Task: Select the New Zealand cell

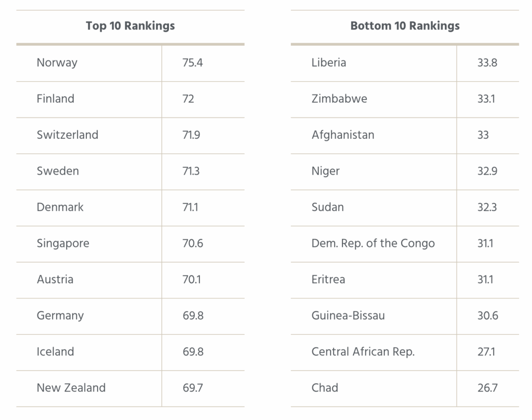Action: 71,388
